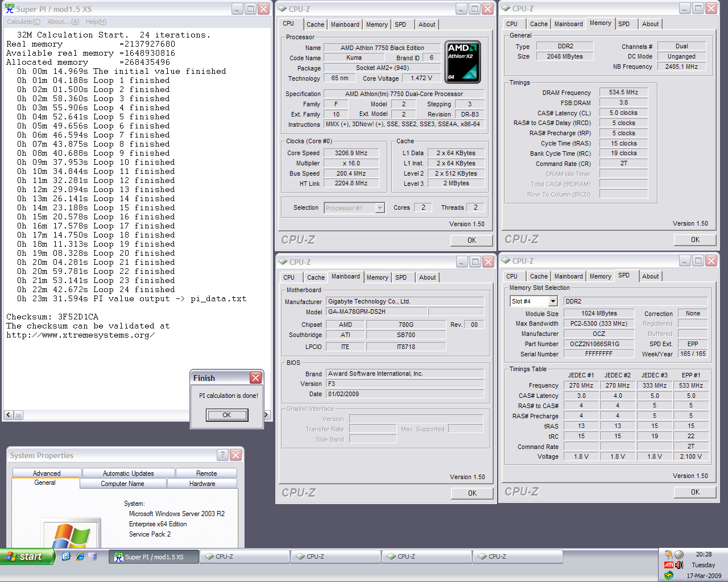Image resolution: width=728 pixels, height=582 pixels.
Task: Click the Checksum: 3F52D1CA line
Action: pos(52,317)
